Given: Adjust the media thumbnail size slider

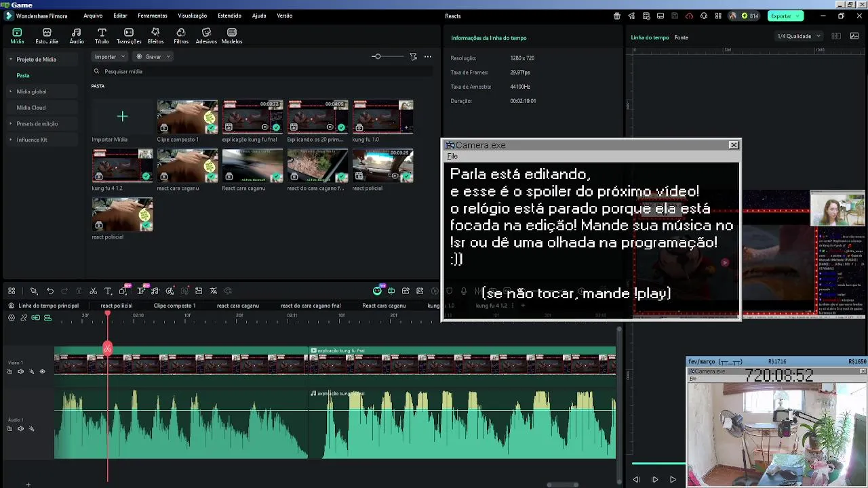Looking at the screenshot, I should [376, 57].
